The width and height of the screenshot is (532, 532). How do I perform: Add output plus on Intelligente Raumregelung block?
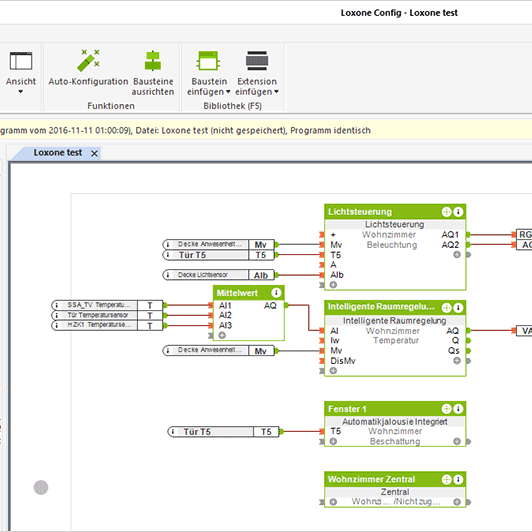[457, 360]
